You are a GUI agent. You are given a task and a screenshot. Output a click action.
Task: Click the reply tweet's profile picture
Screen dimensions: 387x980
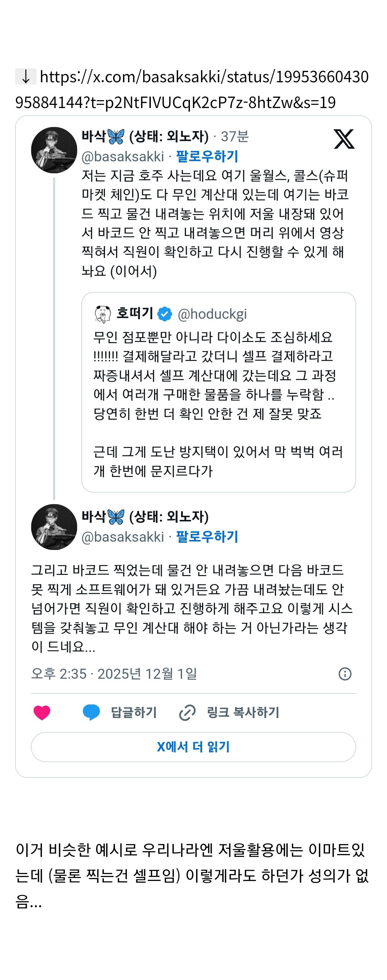click(54, 528)
